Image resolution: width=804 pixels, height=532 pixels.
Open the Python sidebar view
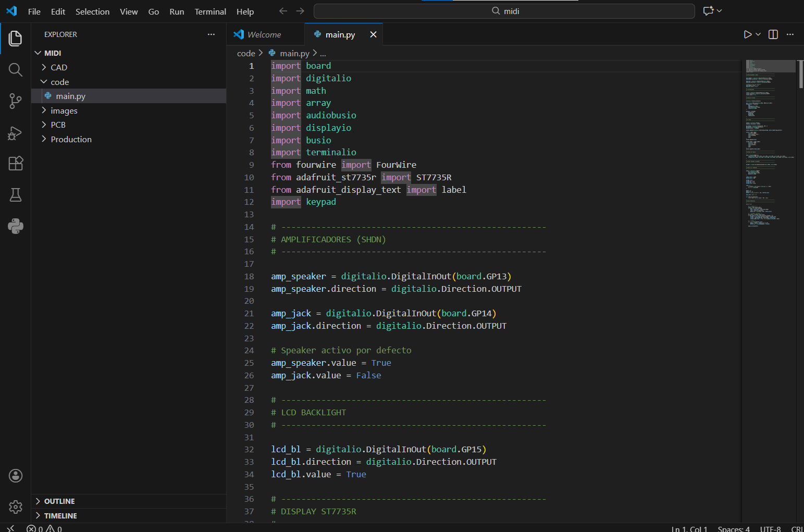click(x=16, y=226)
